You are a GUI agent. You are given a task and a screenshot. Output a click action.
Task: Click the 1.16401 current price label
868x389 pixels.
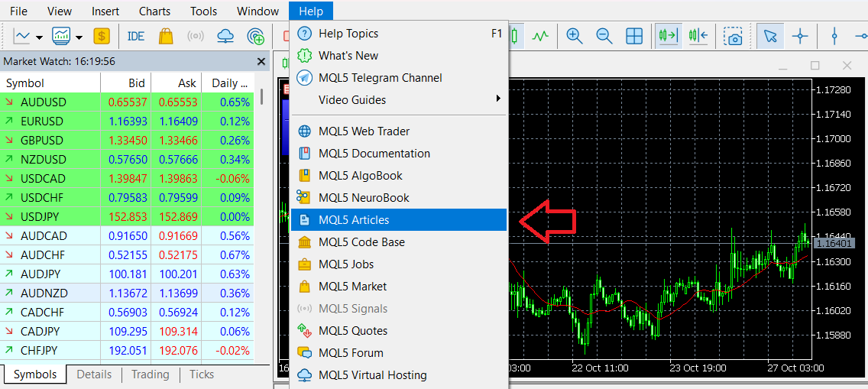tap(835, 243)
